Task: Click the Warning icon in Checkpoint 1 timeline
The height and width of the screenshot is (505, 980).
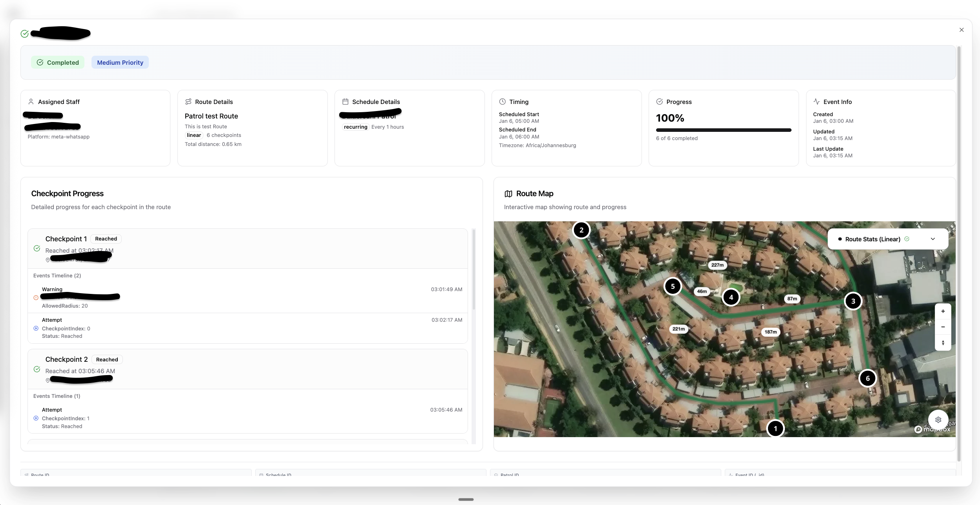Action: (36, 297)
